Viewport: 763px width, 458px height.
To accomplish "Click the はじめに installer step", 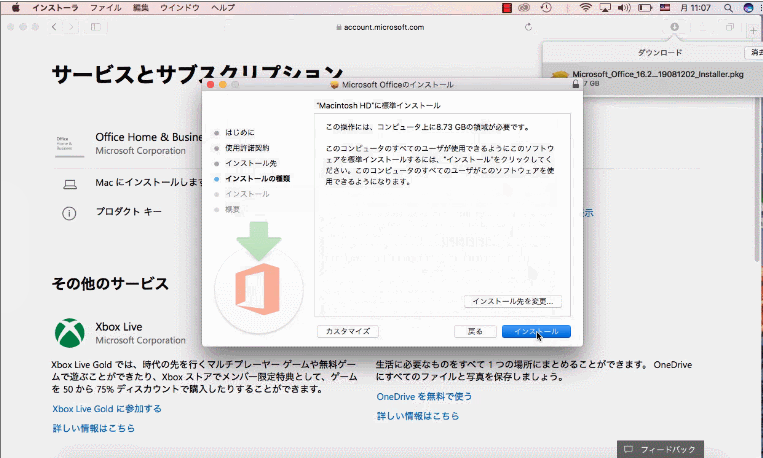I will tap(239, 132).
